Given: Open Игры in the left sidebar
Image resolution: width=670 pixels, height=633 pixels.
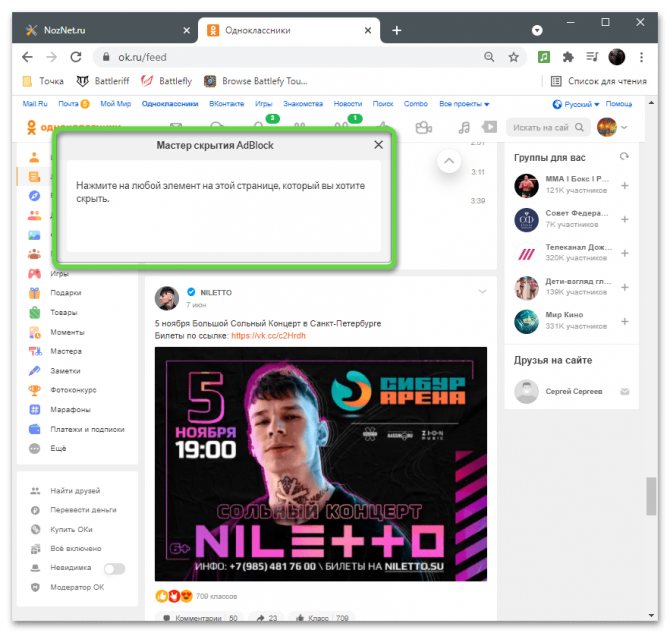Looking at the screenshot, I should (x=59, y=274).
